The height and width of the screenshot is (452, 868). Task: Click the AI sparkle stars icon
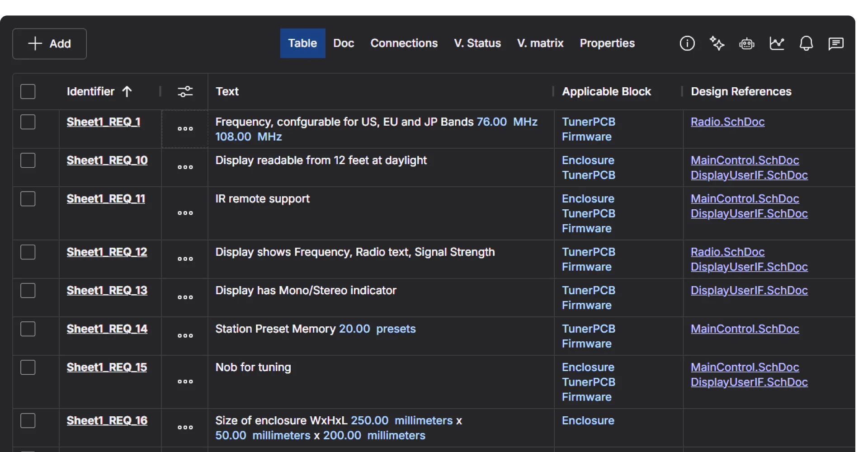point(717,43)
